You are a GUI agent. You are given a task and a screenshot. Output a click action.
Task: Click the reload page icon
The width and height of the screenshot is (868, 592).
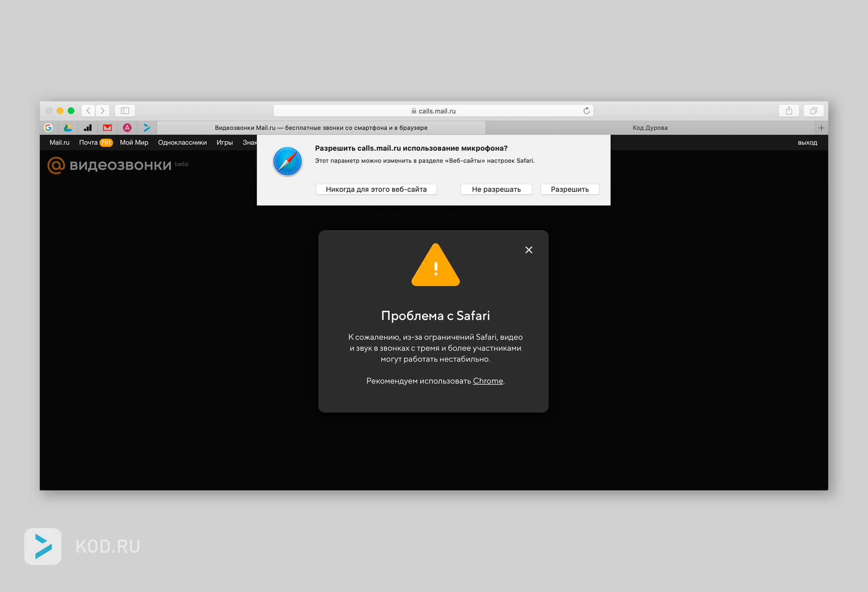(586, 111)
